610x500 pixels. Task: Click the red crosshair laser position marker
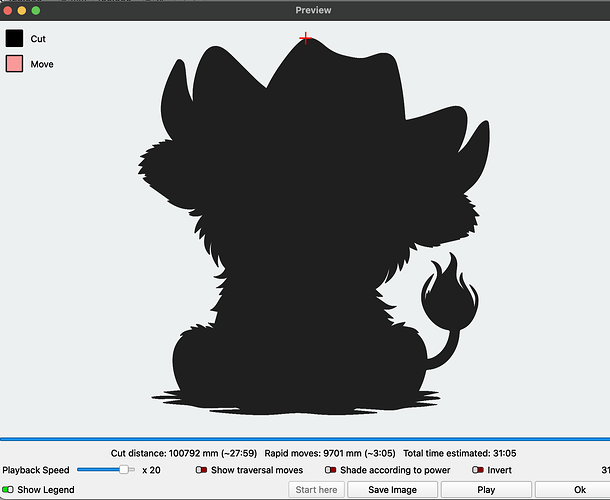(x=306, y=39)
